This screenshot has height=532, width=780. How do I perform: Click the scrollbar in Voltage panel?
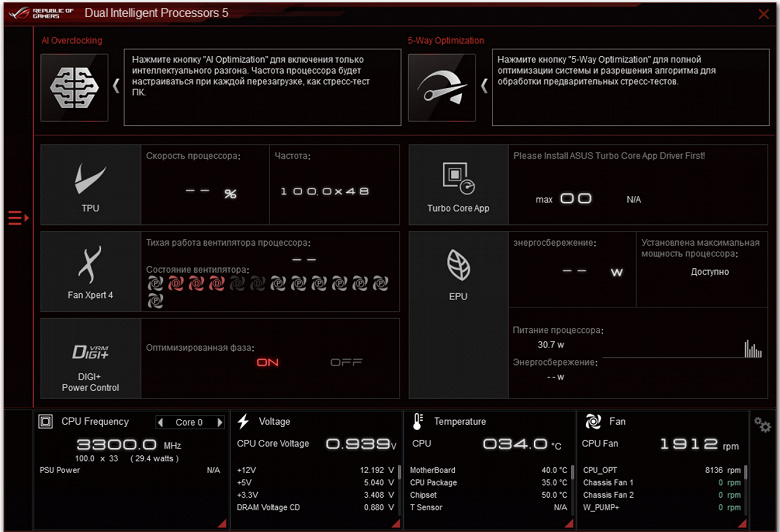399,472
